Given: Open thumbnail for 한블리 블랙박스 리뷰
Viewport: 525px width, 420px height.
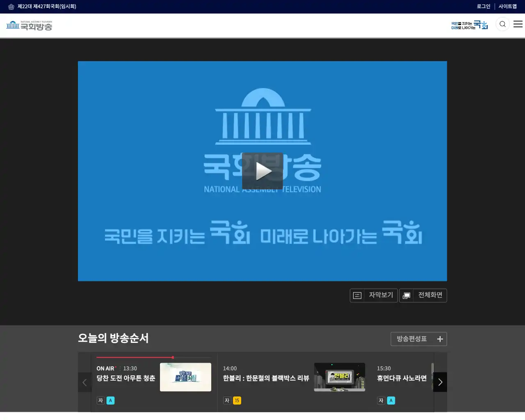Looking at the screenshot, I should pos(339,377).
